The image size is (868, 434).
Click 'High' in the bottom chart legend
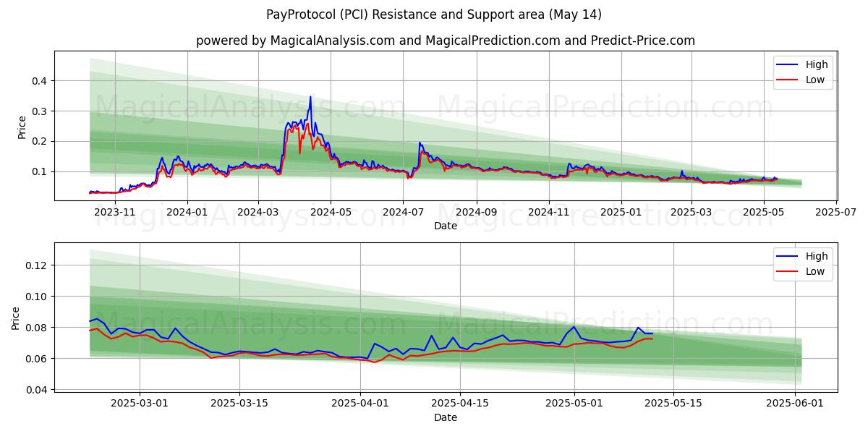817,256
